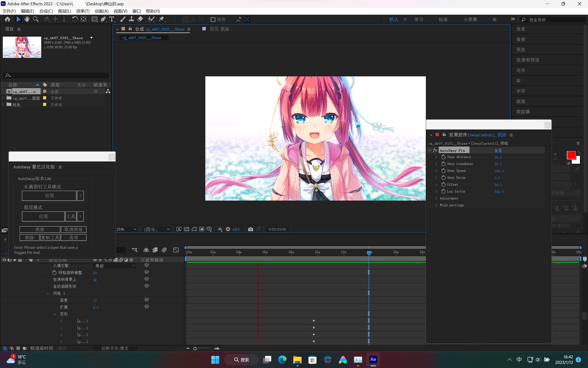The image size is (588, 368).
Task: Open the Graph Editor icon in timeline
Action: coord(176,250)
